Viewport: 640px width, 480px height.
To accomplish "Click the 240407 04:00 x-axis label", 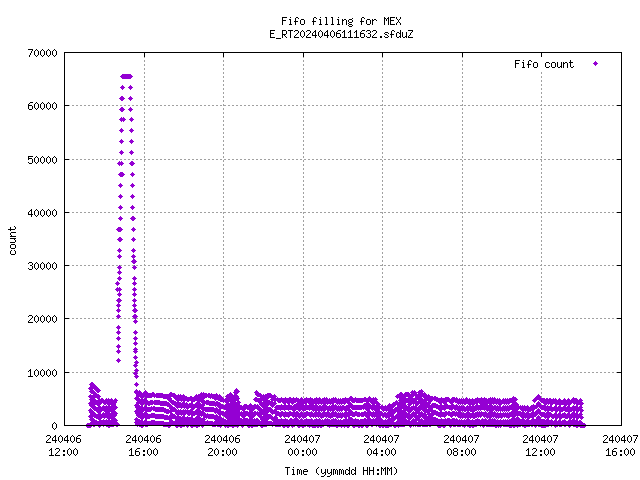I will (382, 446).
